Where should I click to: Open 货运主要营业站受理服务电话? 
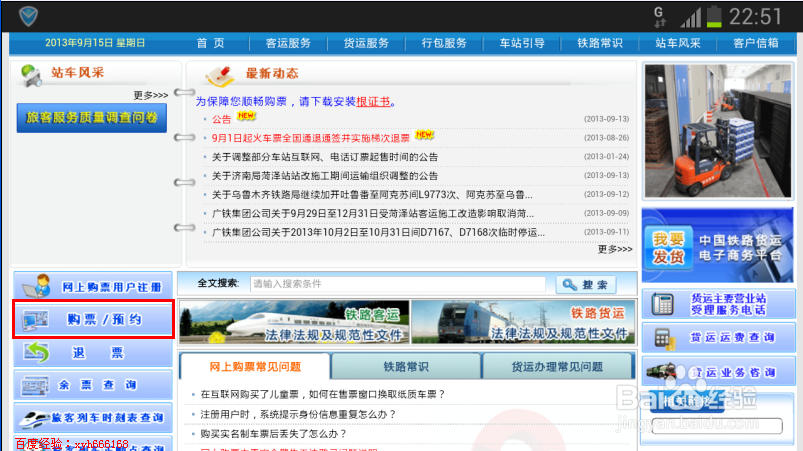[718, 304]
